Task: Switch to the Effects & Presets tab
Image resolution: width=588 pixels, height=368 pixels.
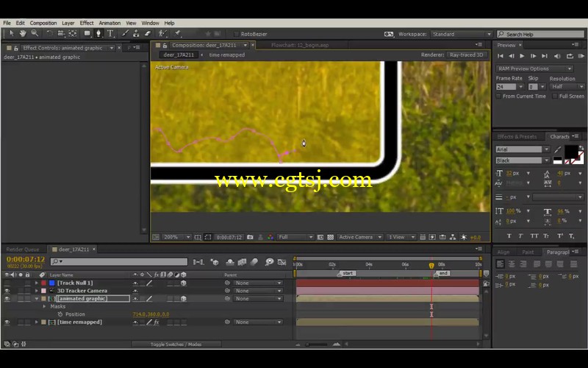Action: click(x=517, y=136)
